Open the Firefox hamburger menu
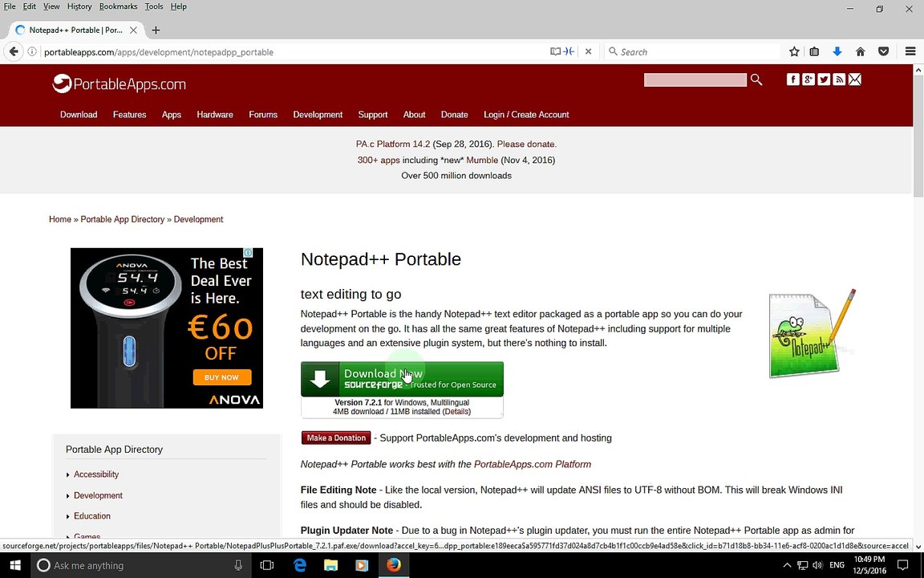The image size is (924, 578). coord(910,52)
